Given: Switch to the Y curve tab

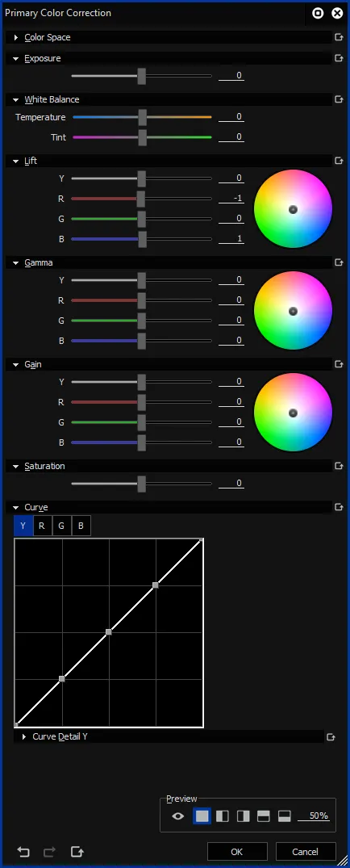Looking at the screenshot, I should [23, 526].
